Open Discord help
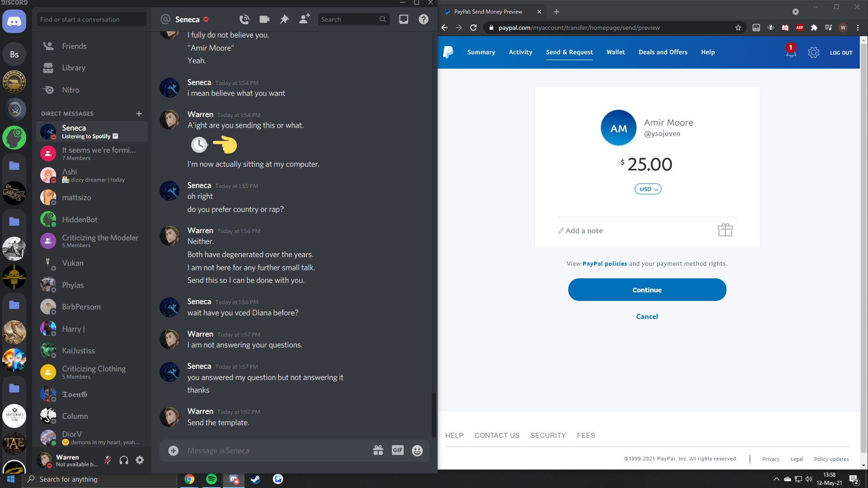This screenshot has width=868, height=488. click(424, 19)
